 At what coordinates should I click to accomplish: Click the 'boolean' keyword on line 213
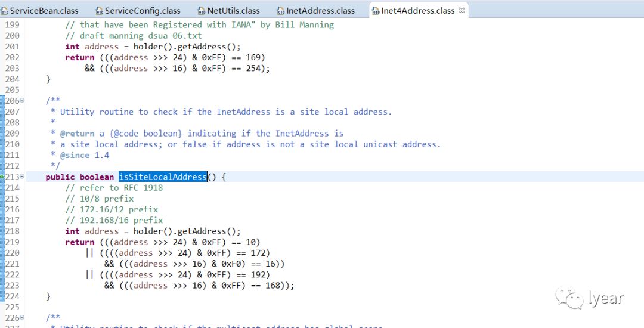[x=97, y=177]
